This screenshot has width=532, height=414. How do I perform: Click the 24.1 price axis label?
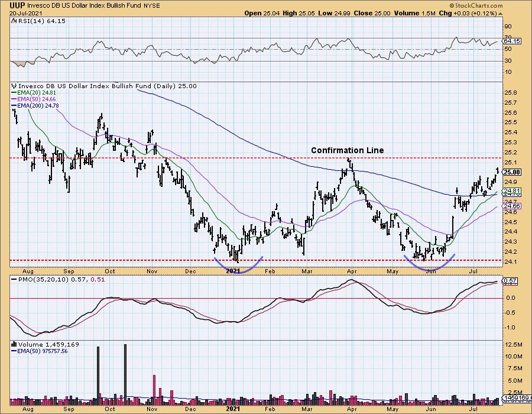[511, 262]
